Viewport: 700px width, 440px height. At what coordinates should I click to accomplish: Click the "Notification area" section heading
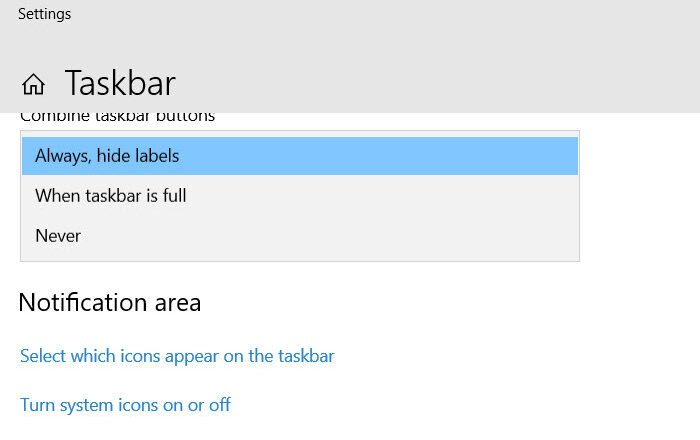pyautogui.click(x=110, y=302)
